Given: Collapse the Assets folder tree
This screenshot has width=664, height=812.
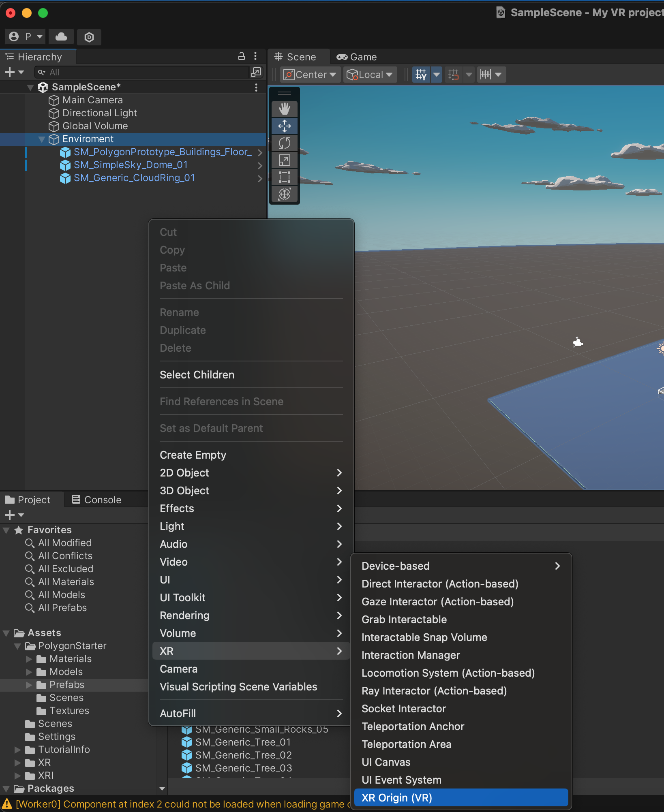Looking at the screenshot, I should (x=6, y=633).
